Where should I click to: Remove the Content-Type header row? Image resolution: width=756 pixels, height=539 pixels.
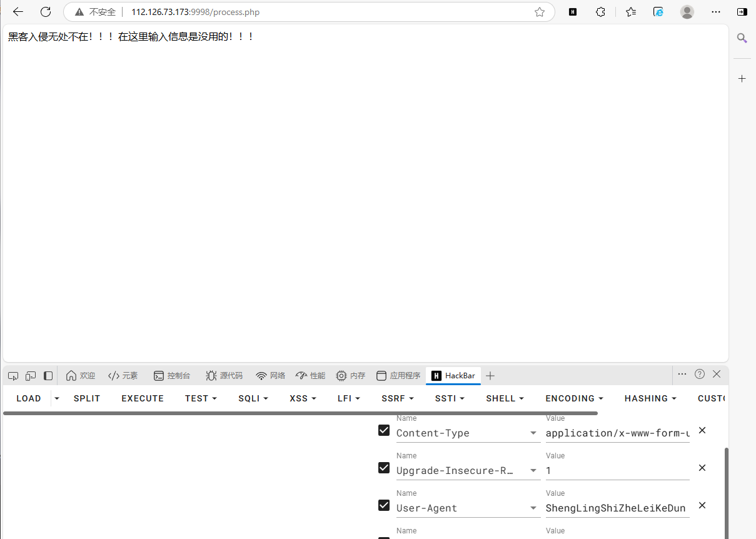[x=702, y=430]
